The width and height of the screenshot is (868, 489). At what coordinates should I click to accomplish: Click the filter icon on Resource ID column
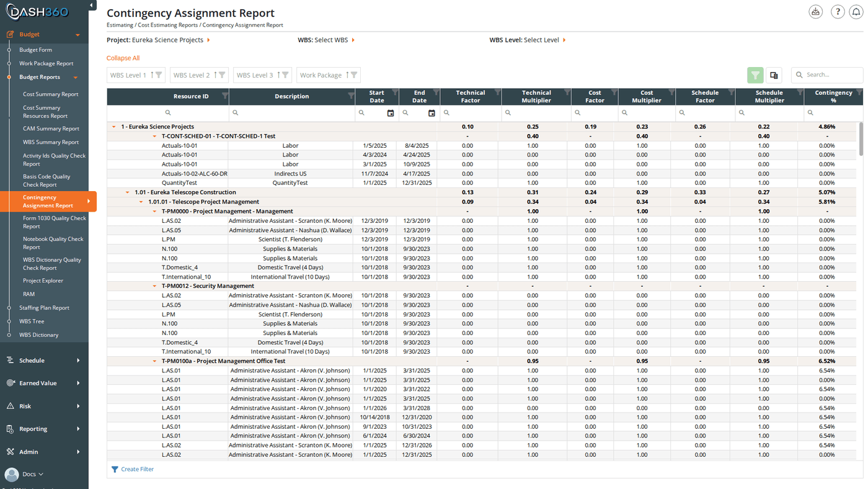tap(224, 96)
